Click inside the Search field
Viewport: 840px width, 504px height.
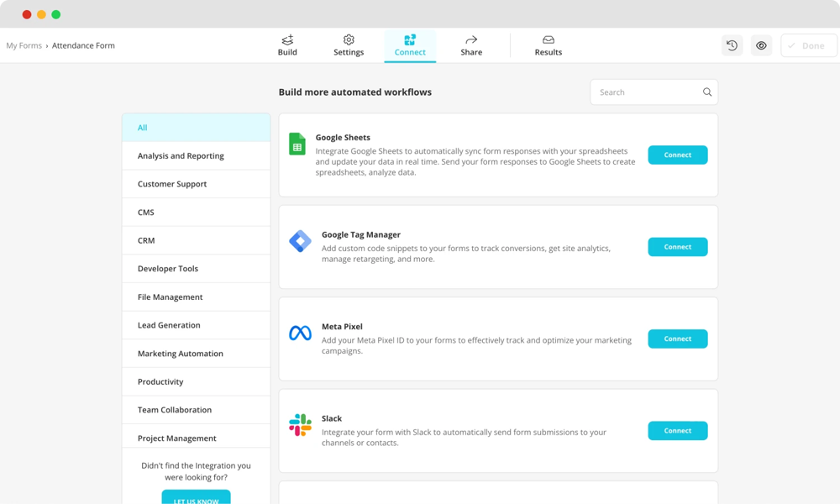pos(647,92)
